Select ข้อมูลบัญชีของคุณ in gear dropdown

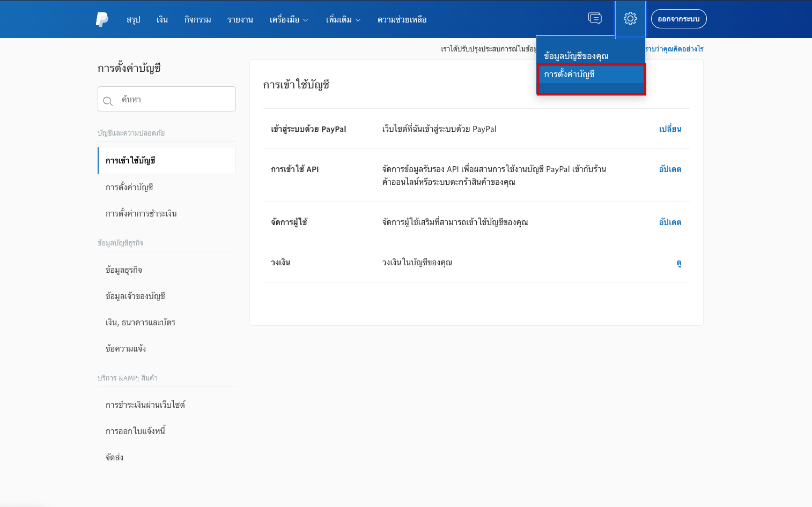tap(576, 56)
